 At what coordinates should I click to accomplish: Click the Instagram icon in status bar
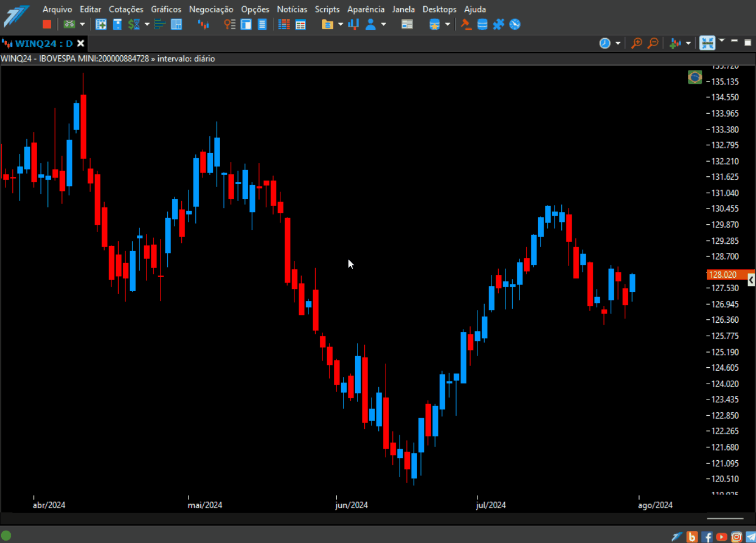[736, 537]
